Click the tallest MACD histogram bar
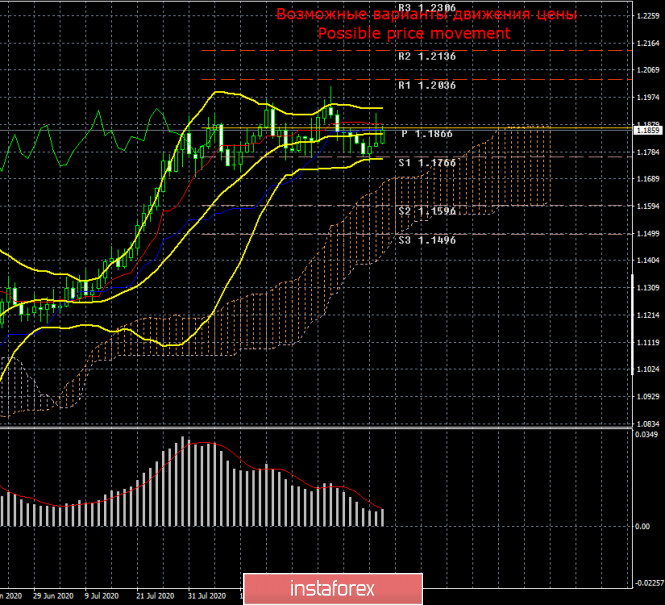665x605 pixels. [x=184, y=482]
